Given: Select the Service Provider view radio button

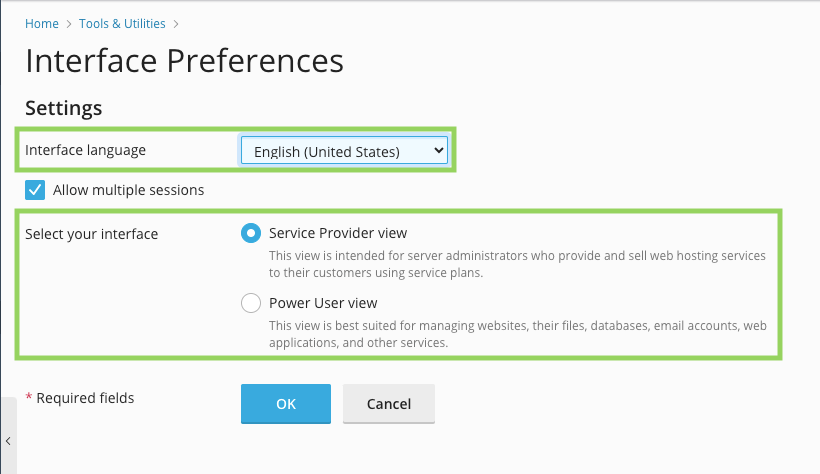Looking at the screenshot, I should (251, 233).
